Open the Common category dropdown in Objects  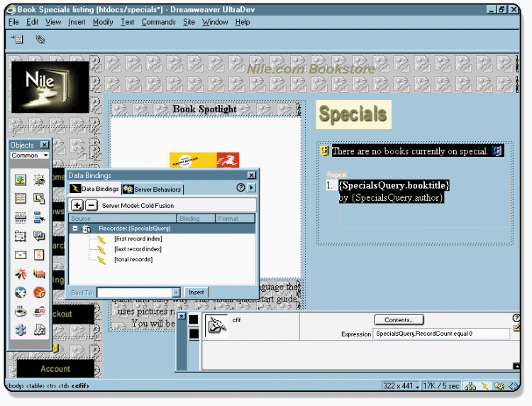30,155
